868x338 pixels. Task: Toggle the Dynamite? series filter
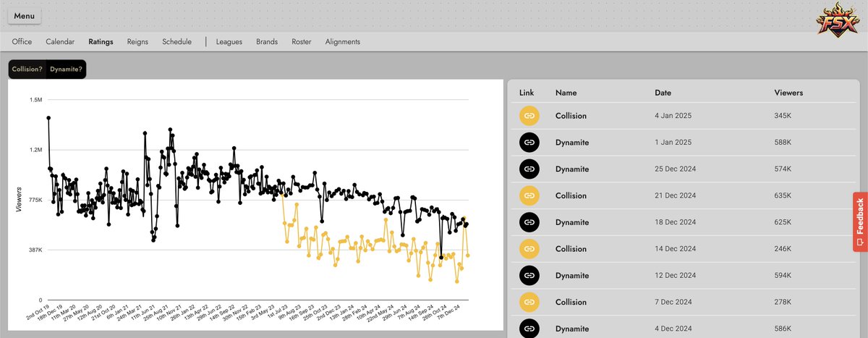click(x=66, y=69)
